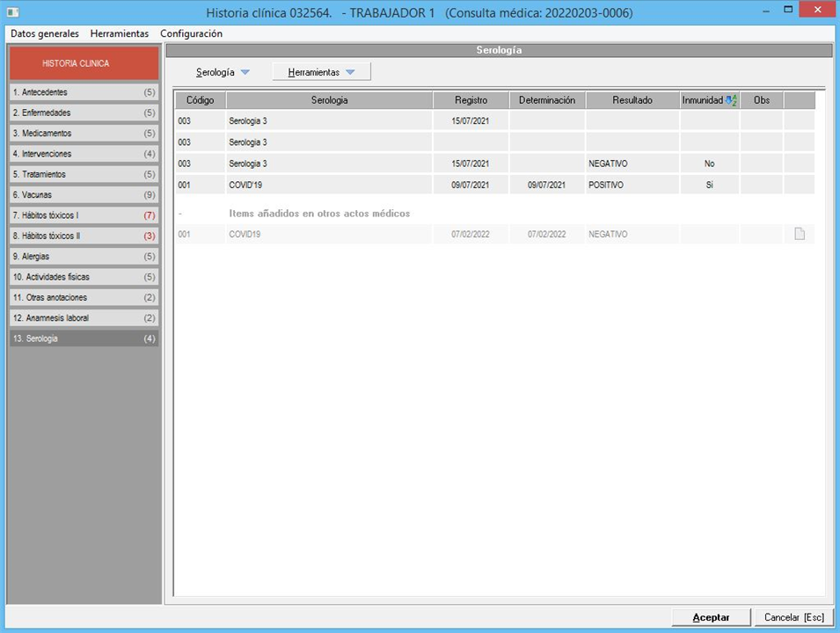
Task: Click the Registro column header
Action: tap(471, 100)
